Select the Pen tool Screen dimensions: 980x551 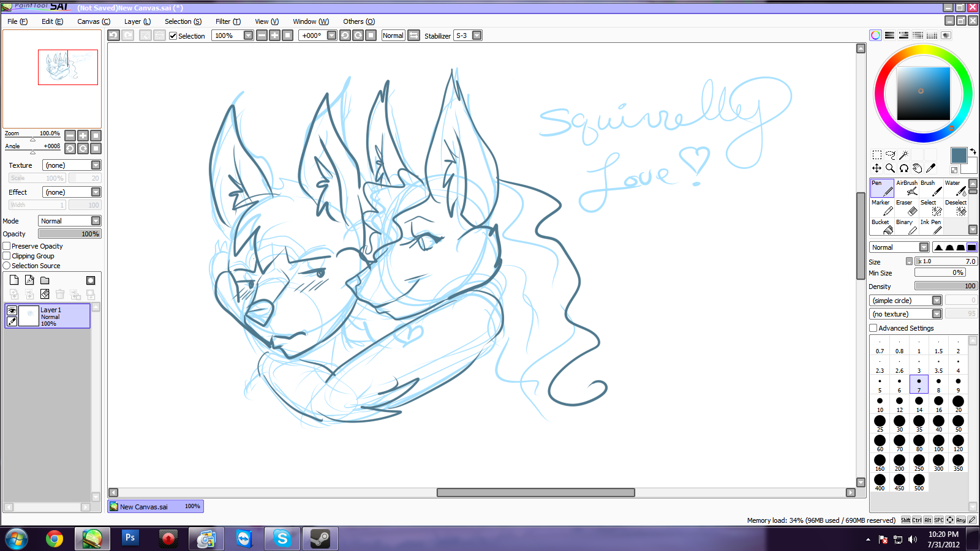882,188
